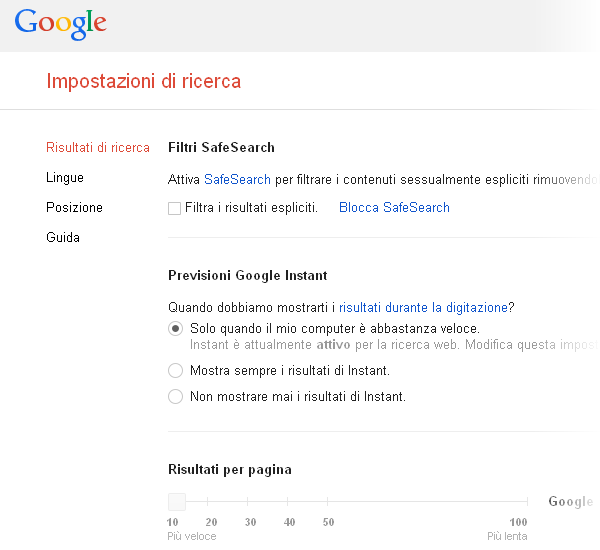Viewport: 600px width, 550px height.
Task: Click the SafeSearch link
Action: 237,179
